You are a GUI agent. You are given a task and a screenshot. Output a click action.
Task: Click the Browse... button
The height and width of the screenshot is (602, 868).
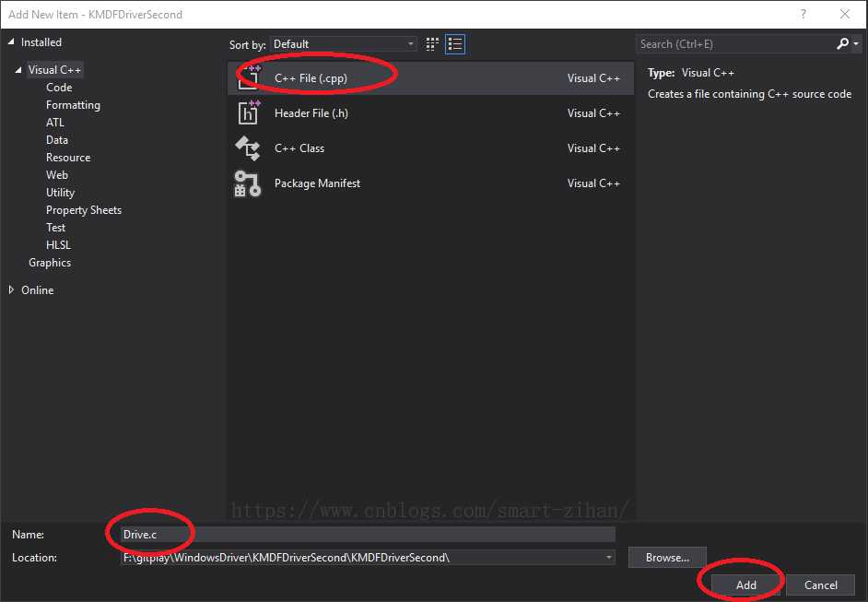pos(667,557)
